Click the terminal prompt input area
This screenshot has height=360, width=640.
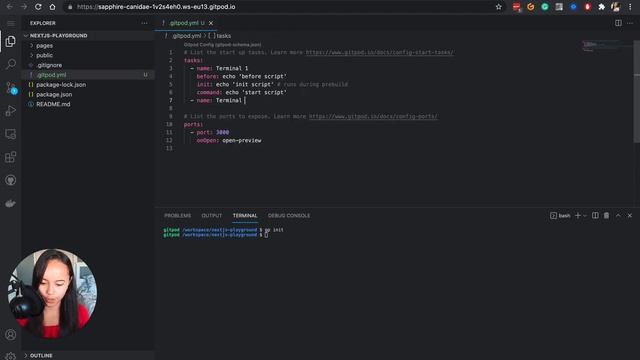click(x=267, y=235)
